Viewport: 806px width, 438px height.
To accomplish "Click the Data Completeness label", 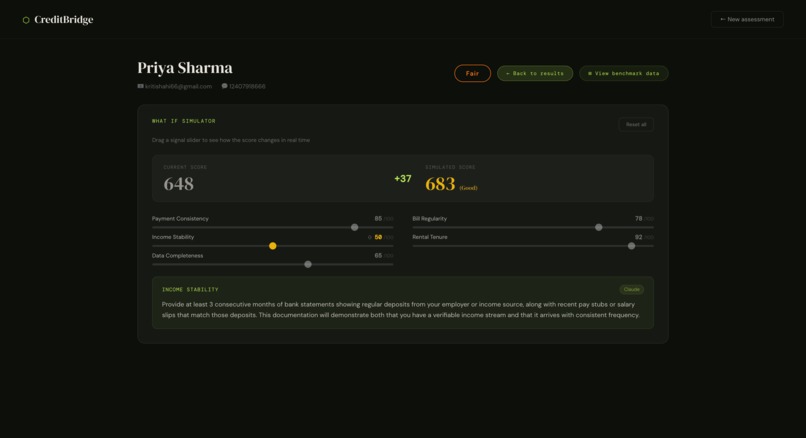I will coord(177,256).
